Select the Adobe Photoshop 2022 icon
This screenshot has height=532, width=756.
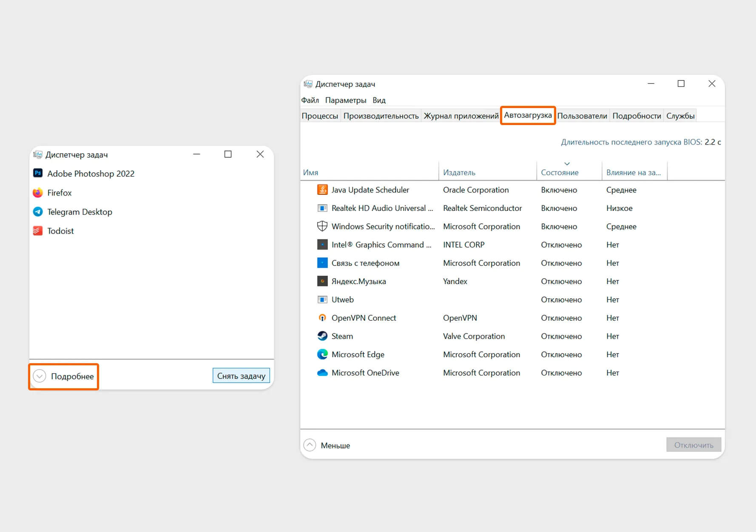pos(38,173)
